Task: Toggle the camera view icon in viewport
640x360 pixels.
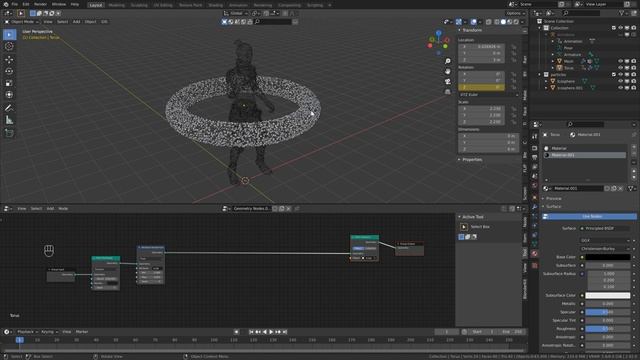Action: pos(448,82)
